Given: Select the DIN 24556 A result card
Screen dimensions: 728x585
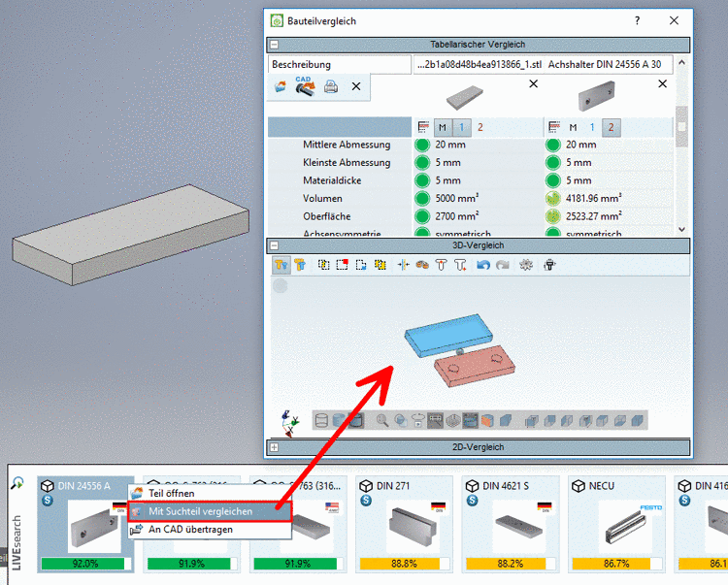Looking at the screenshot, I should (x=85, y=524).
